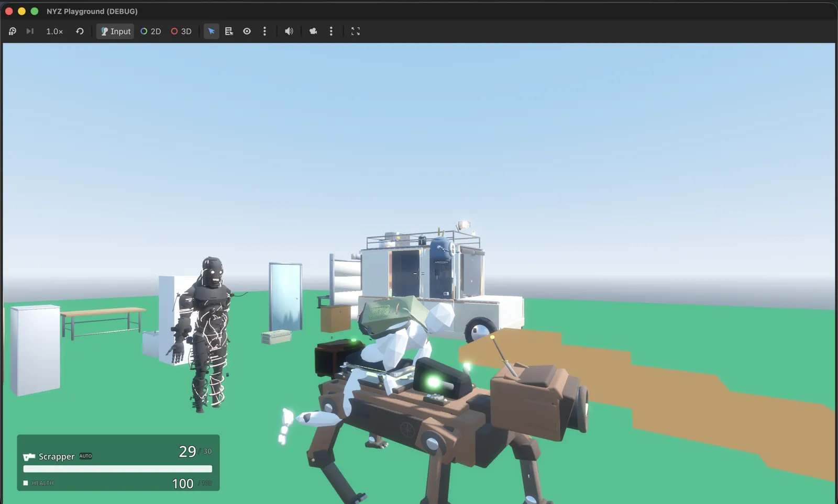The height and width of the screenshot is (504, 838).
Task: Toggle the Input mode button
Action: click(x=115, y=31)
